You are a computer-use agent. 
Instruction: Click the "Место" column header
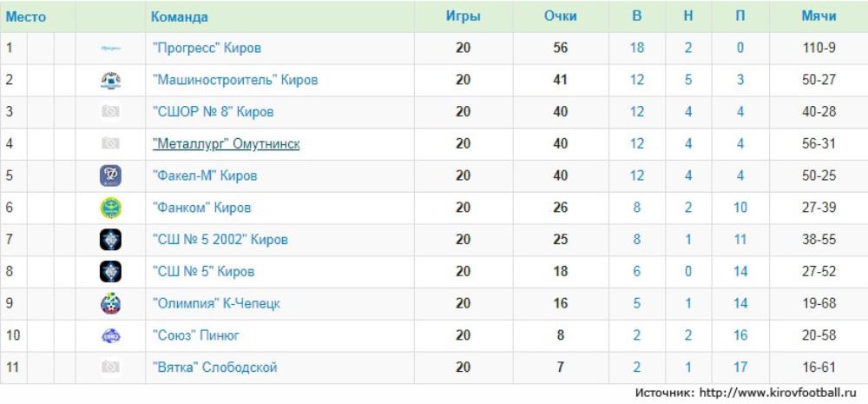26,17
